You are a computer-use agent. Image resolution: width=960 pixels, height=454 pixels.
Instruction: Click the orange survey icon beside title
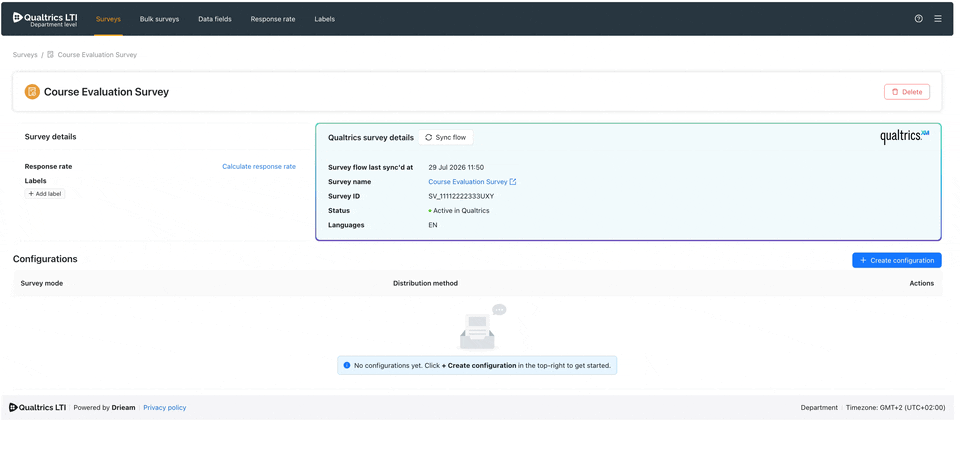point(32,92)
